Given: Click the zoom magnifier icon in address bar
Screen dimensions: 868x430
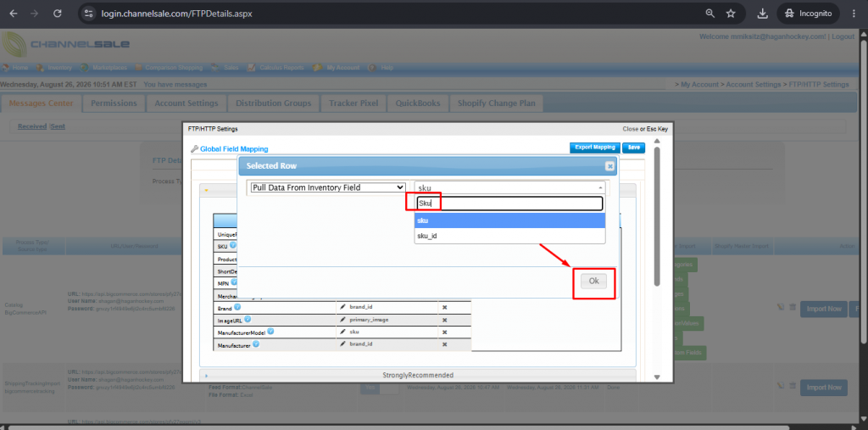Looking at the screenshot, I should [709, 14].
